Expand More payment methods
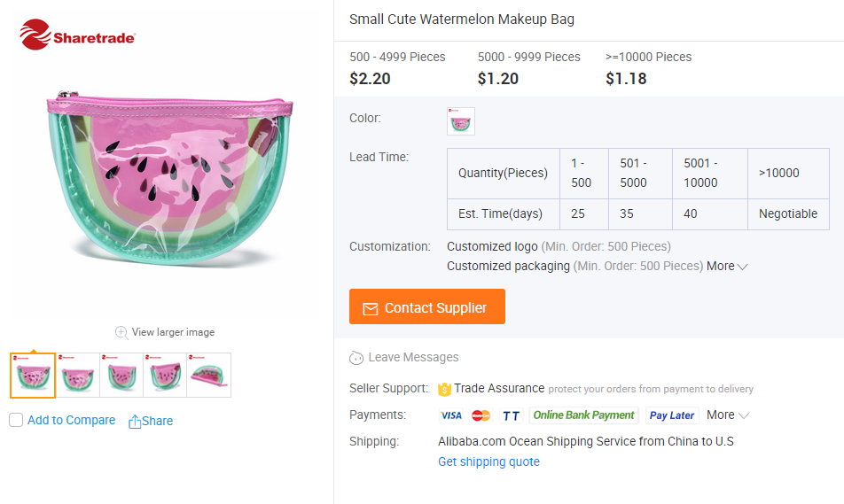 pos(727,415)
